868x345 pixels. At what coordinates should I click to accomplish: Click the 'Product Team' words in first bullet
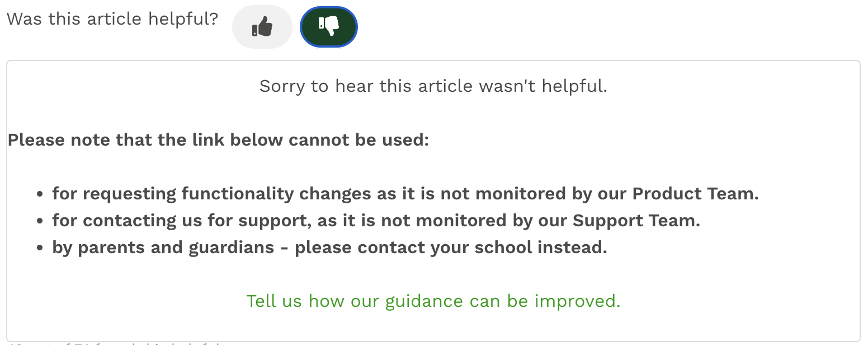(x=695, y=194)
